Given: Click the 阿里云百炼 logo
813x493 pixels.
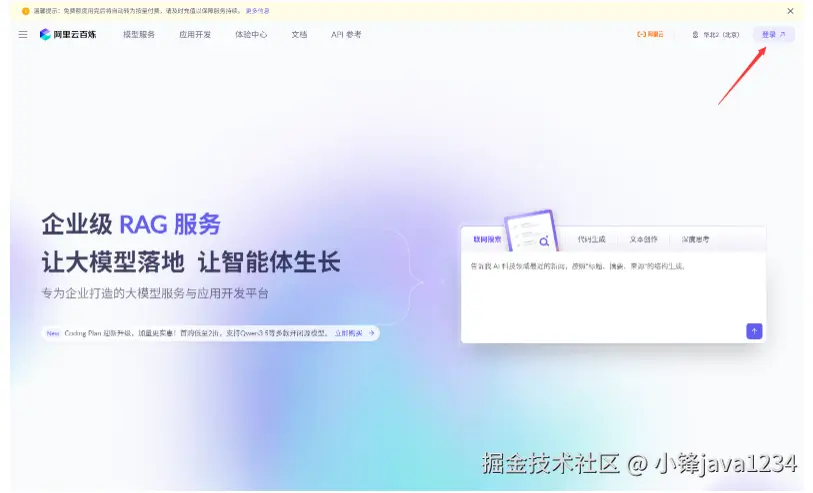Looking at the screenshot, I should coord(68,35).
